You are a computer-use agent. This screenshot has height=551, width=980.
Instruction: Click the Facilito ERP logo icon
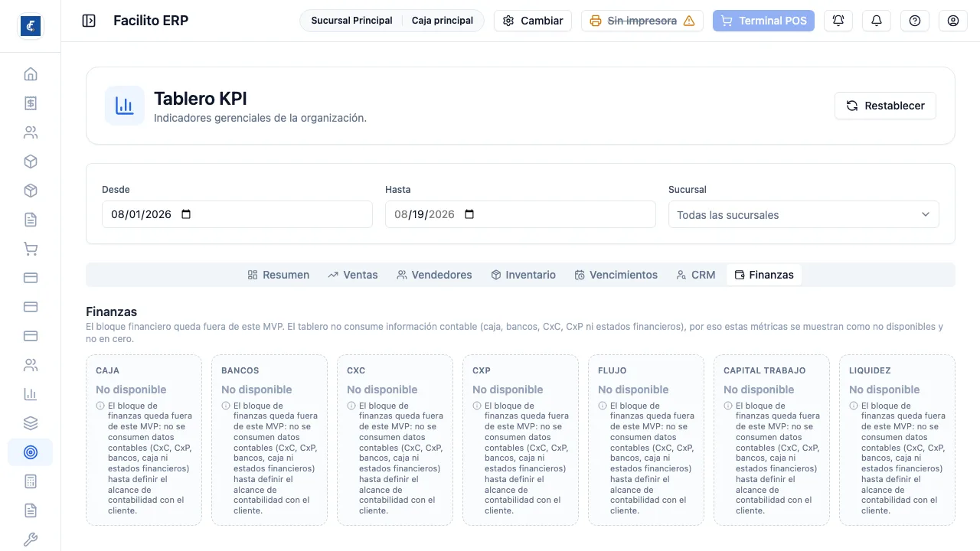31,26
